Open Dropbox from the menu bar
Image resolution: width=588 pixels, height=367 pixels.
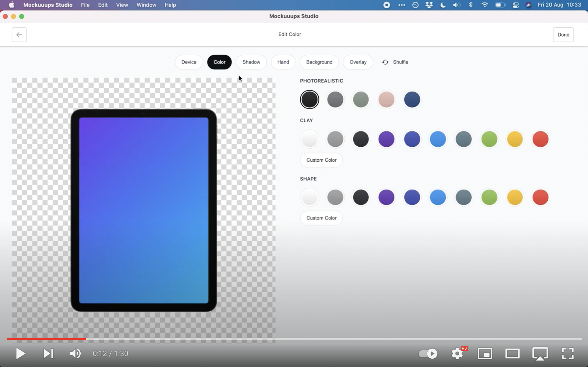[429, 5]
